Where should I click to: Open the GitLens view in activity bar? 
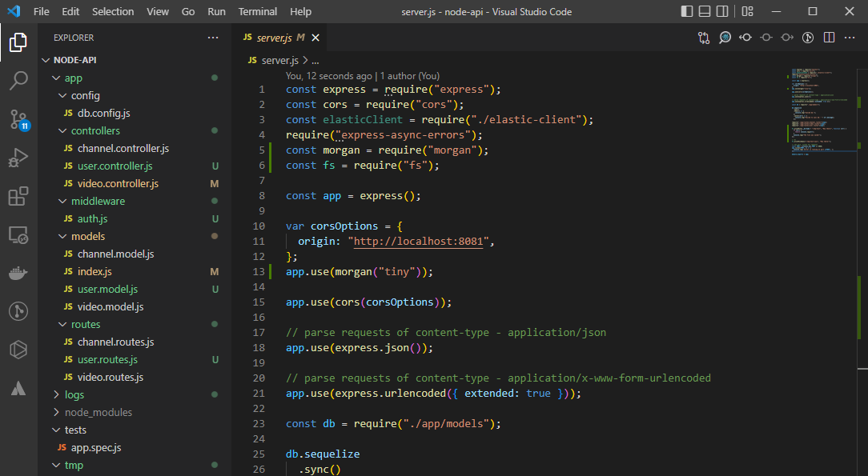click(x=18, y=311)
